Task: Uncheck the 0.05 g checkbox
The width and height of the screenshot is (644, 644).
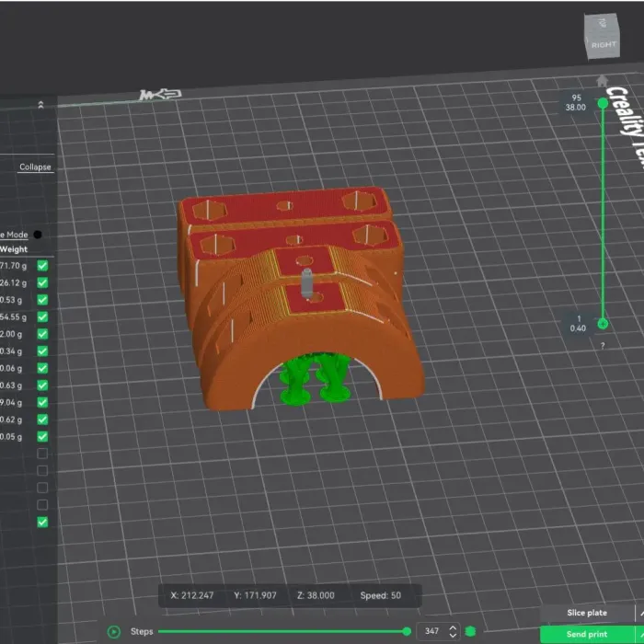Action: pyautogui.click(x=42, y=437)
